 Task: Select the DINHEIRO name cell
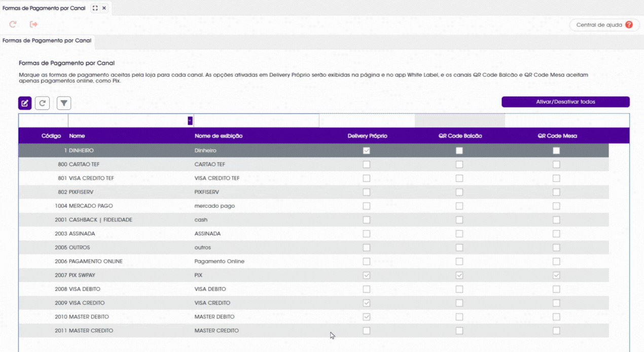pos(81,150)
